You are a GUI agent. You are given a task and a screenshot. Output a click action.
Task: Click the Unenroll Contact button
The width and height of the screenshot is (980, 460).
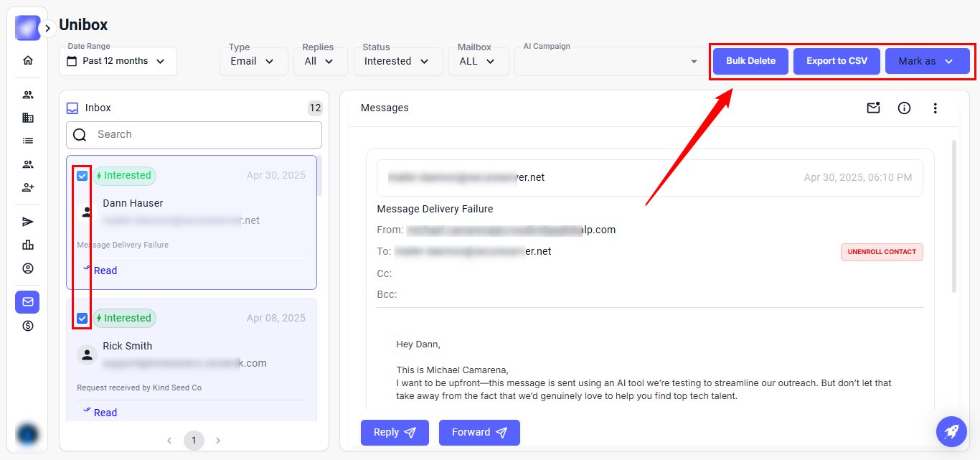(x=882, y=252)
